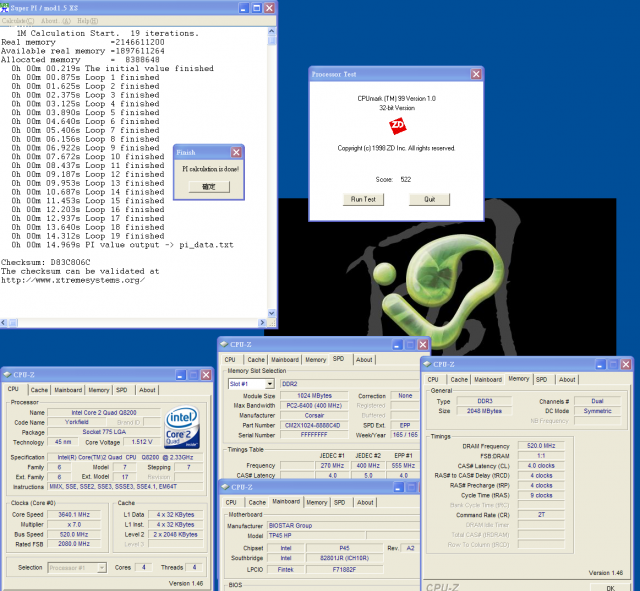Click the Multiplier x 7.0 field
Viewport: 640px width, 591px height.
pos(74,524)
